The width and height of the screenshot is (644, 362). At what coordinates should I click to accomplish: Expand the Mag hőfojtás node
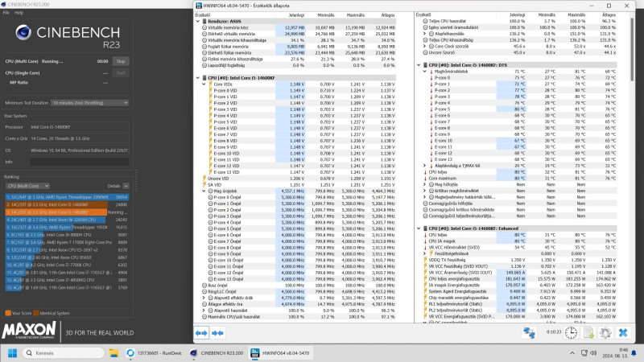click(x=425, y=185)
